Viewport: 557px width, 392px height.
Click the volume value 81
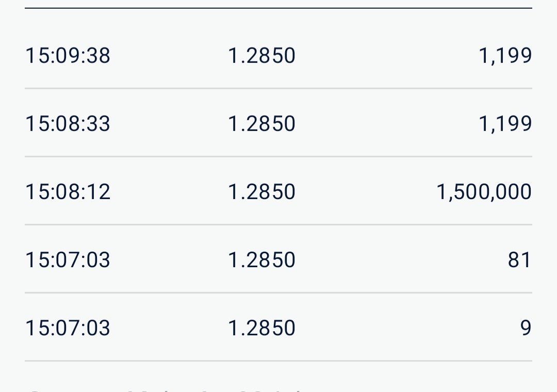(519, 260)
